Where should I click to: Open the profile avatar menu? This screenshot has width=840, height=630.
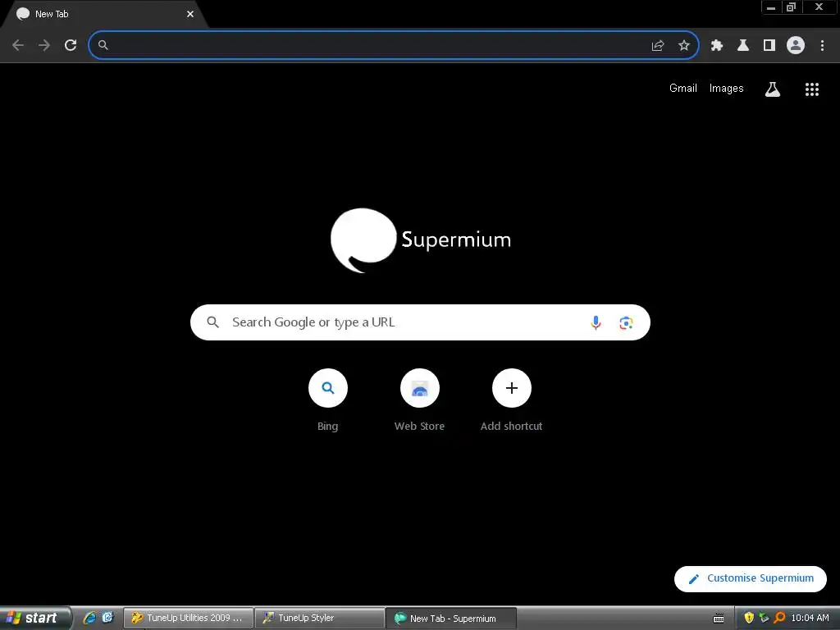point(796,45)
